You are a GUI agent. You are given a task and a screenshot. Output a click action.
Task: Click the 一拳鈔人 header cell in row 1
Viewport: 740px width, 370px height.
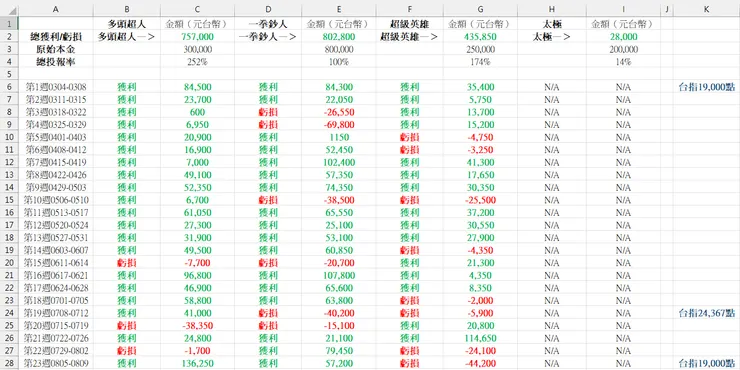click(268, 24)
